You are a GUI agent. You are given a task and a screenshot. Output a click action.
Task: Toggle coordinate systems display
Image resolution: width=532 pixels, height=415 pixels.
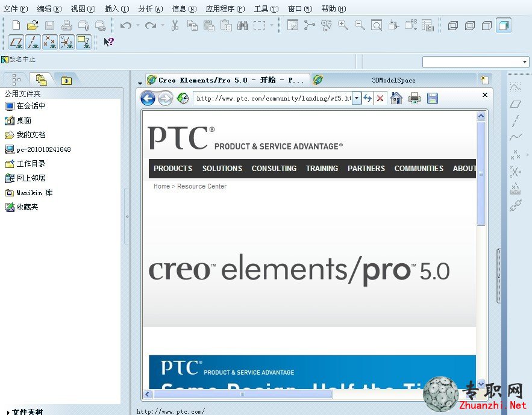tap(67, 42)
